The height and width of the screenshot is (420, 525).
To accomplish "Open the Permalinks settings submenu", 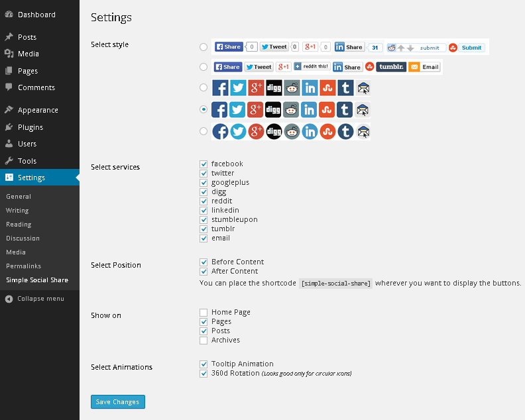I will point(24,266).
